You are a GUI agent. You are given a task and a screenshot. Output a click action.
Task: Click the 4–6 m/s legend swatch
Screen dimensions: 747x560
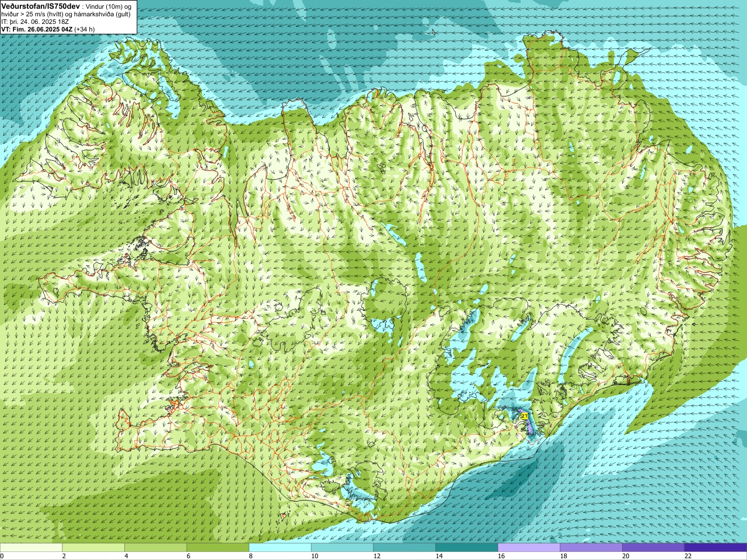coord(155,548)
